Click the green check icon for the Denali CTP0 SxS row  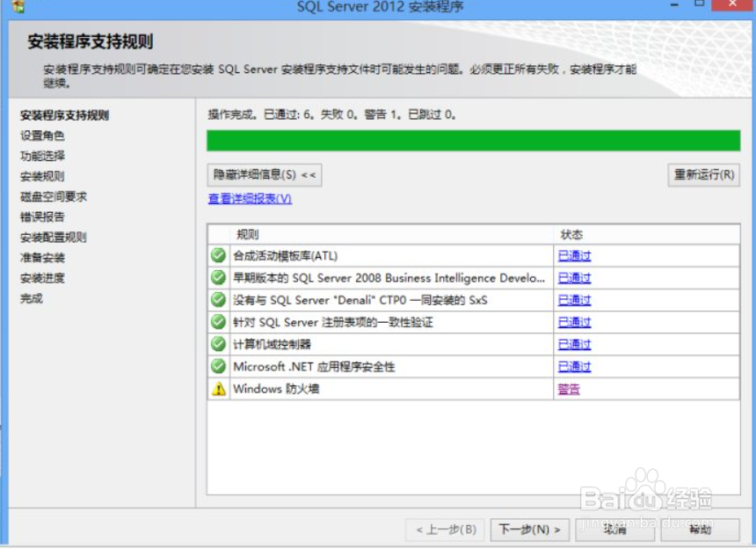[218, 300]
